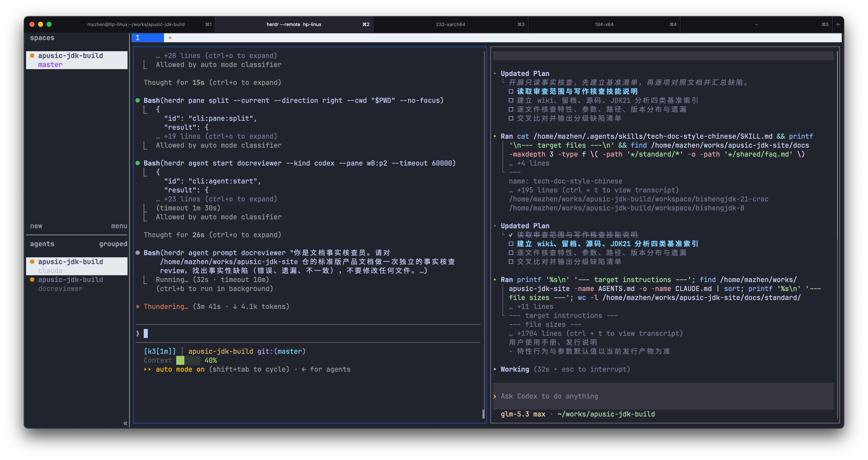
Task: Toggle the grouped agents view
Action: click(x=113, y=244)
